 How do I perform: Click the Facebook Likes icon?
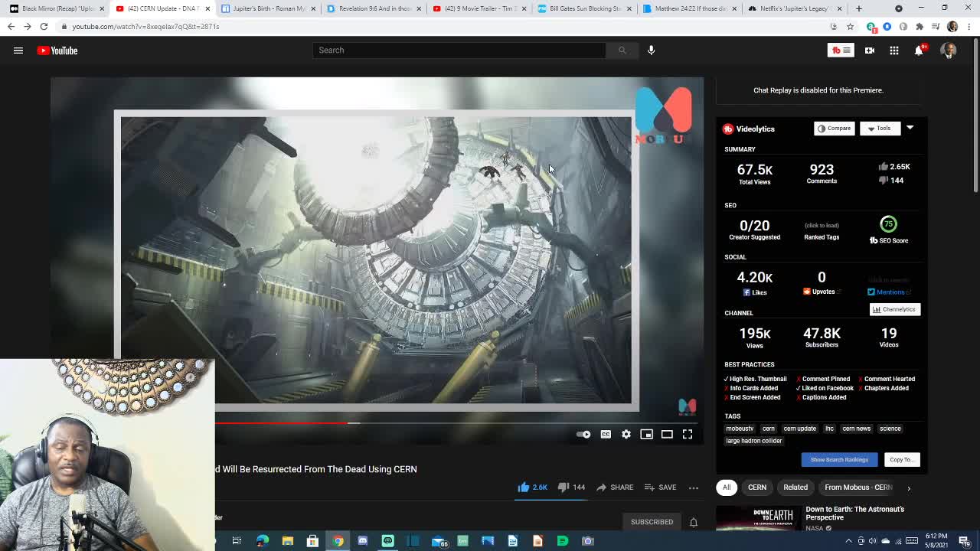pyautogui.click(x=746, y=292)
